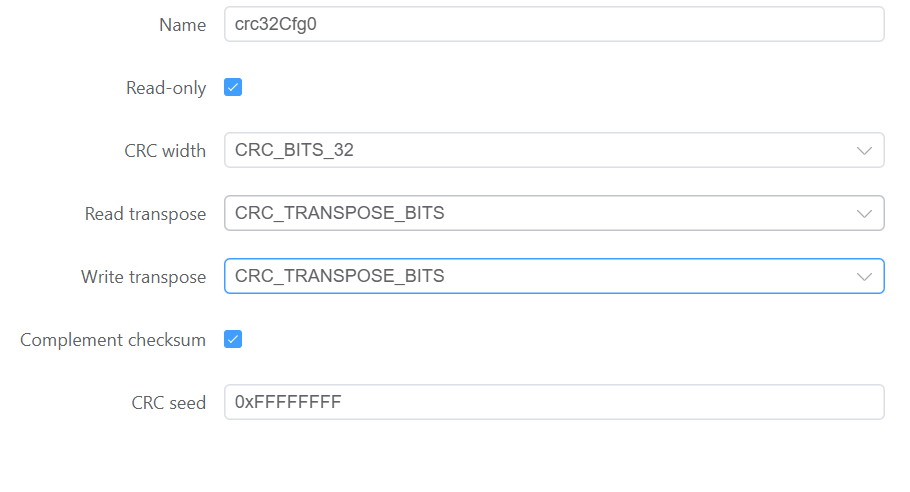Toggle the Read-only checkbox
The width and height of the screenshot is (910, 492).
point(233,87)
